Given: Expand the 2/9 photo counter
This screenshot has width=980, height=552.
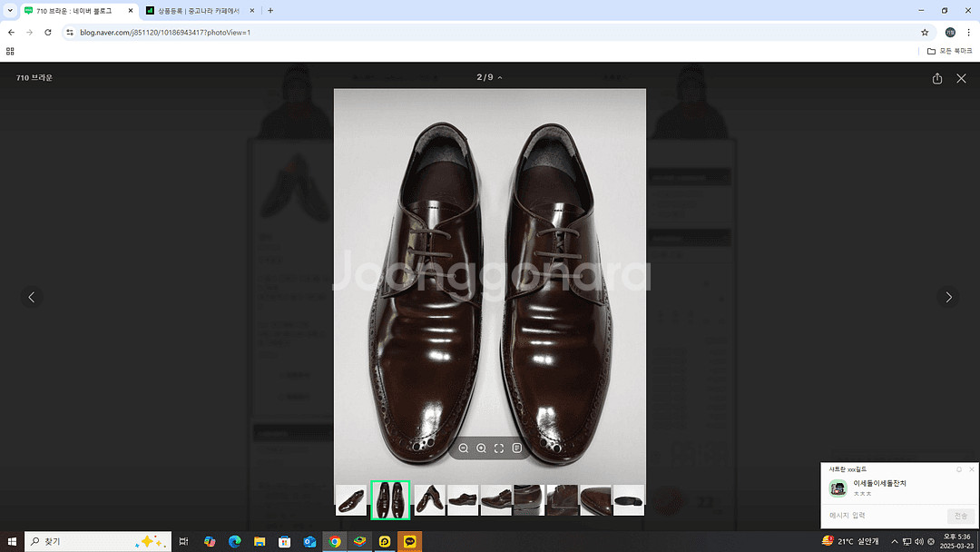Looking at the screenshot, I should coord(489,77).
